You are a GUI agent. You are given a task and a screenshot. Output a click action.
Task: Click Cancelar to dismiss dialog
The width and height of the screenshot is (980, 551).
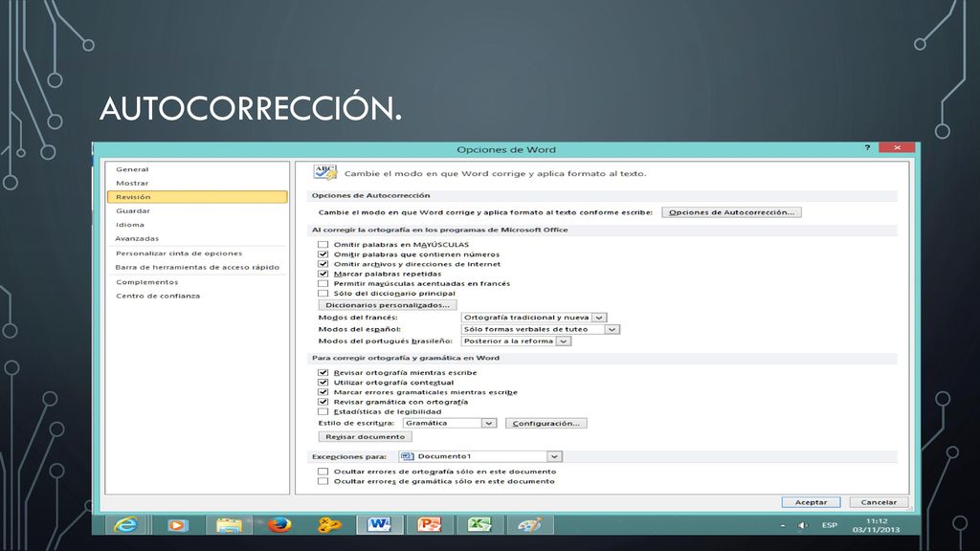coord(879,502)
